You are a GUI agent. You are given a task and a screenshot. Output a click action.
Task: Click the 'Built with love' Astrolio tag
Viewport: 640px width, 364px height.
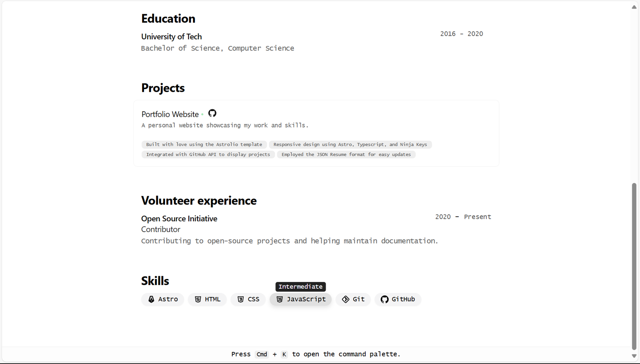click(204, 144)
